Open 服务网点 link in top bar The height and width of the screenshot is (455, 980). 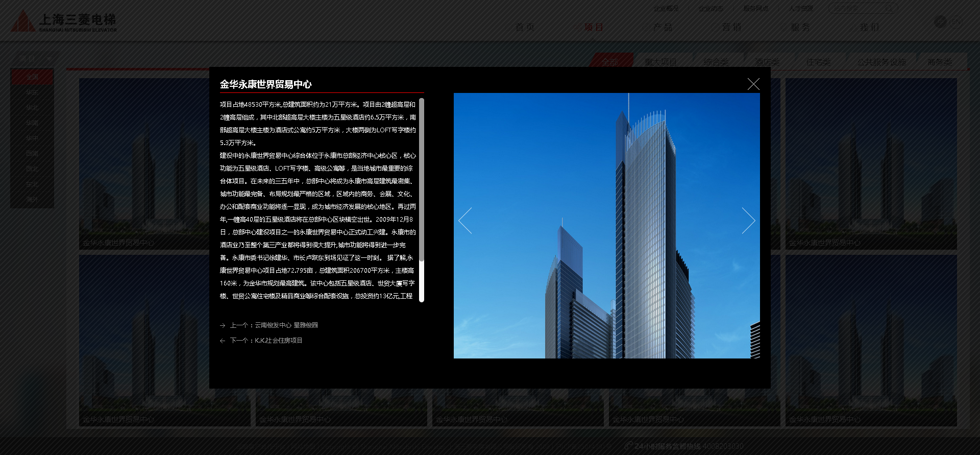[756, 8]
